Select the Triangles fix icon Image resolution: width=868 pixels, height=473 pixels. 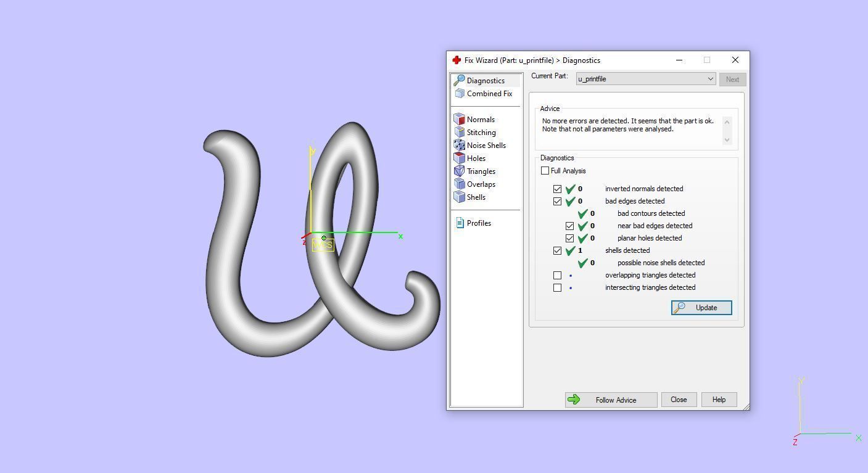pos(459,171)
